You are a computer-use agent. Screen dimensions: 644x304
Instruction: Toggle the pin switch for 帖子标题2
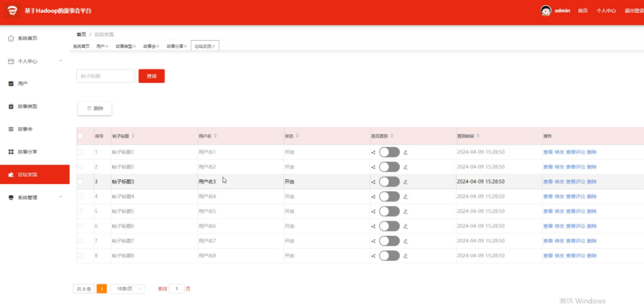390,167
